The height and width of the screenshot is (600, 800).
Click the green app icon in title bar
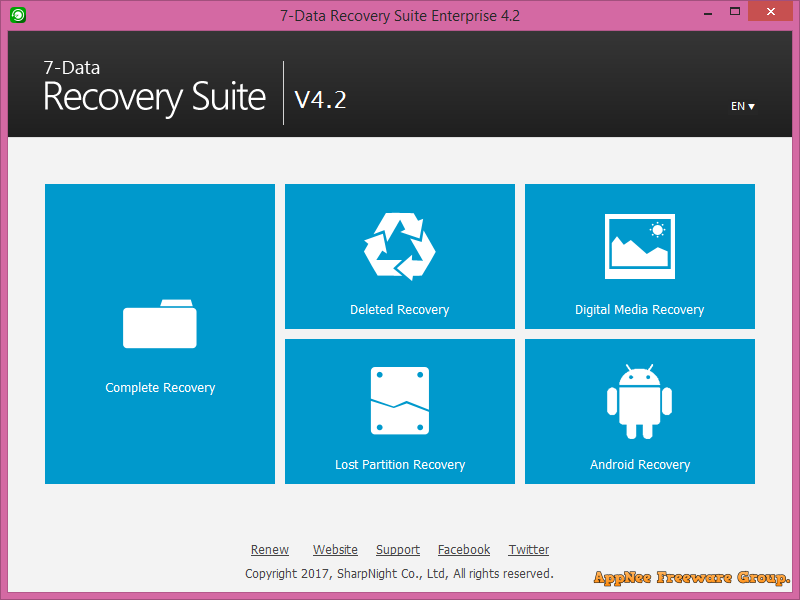[x=18, y=15]
